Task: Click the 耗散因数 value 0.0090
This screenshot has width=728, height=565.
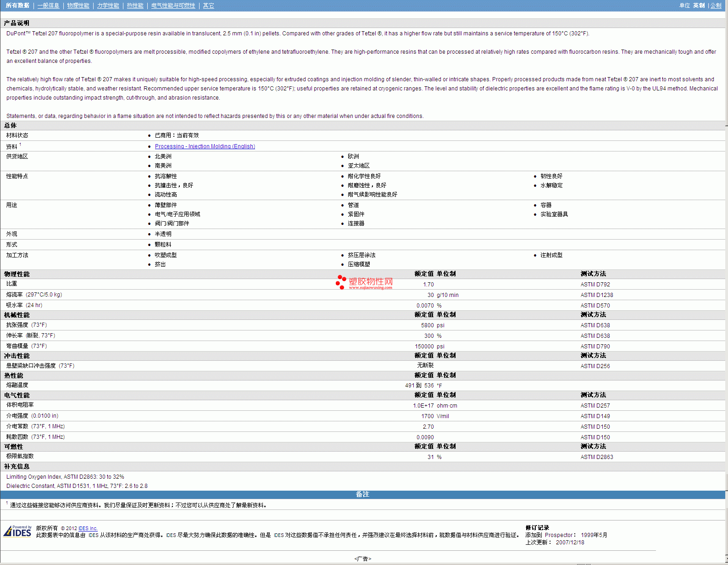Action: pyautogui.click(x=425, y=437)
